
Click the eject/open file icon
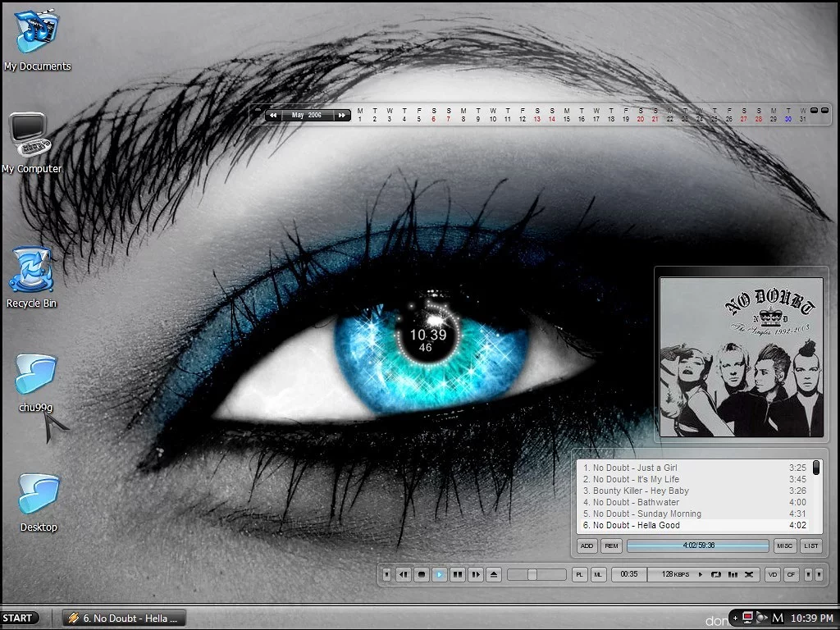494,575
